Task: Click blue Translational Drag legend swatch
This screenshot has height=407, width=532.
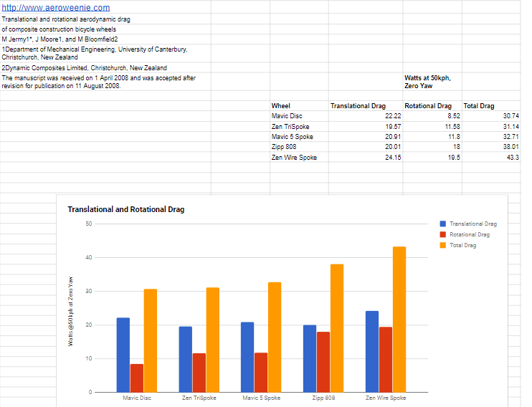Action: [442, 224]
